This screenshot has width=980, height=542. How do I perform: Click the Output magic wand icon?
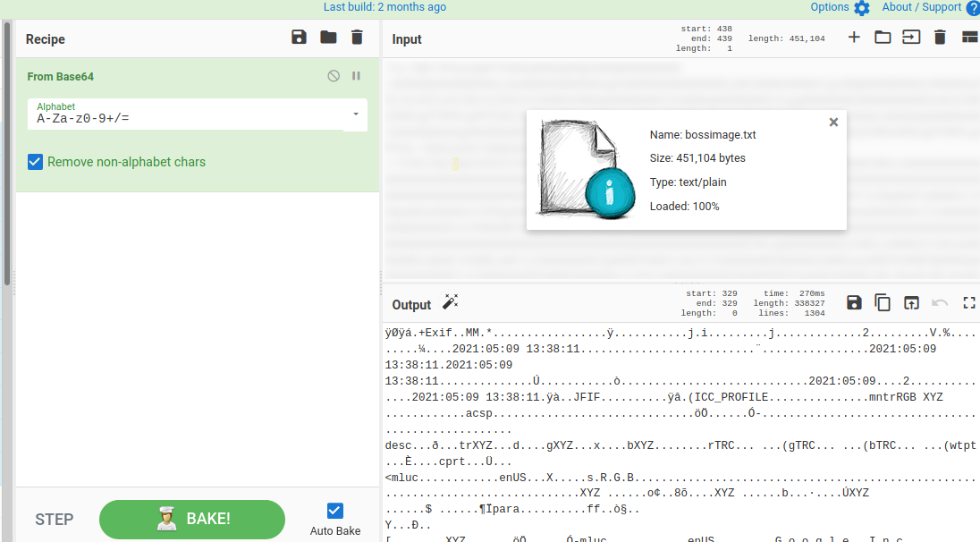451,303
